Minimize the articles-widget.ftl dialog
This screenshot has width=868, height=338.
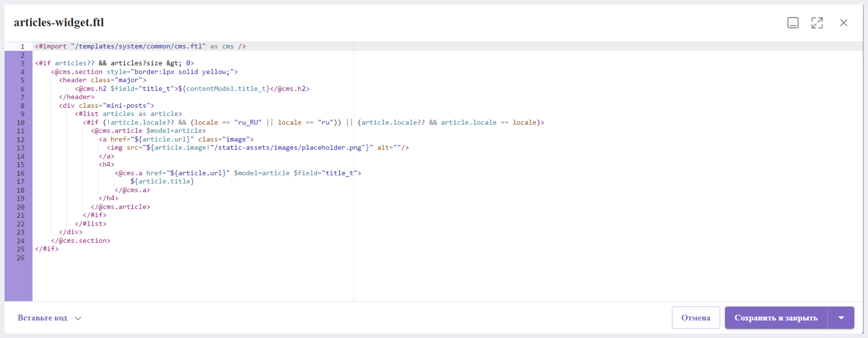(793, 23)
